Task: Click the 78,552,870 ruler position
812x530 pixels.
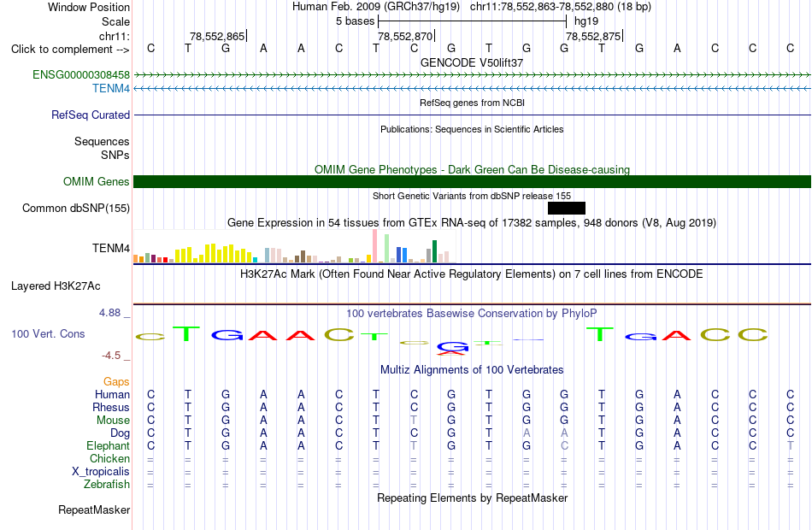Action: [405, 36]
